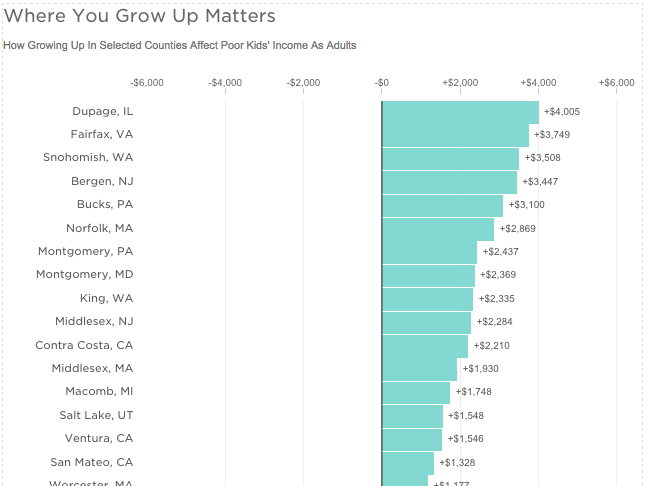
Task: Click the Macomb, MI bar
Action: click(x=416, y=392)
